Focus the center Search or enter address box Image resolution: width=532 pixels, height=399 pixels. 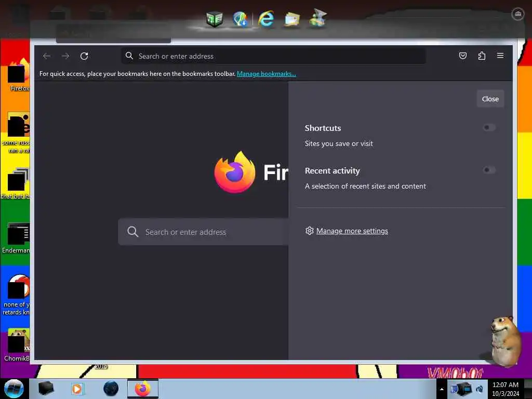tap(203, 232)
